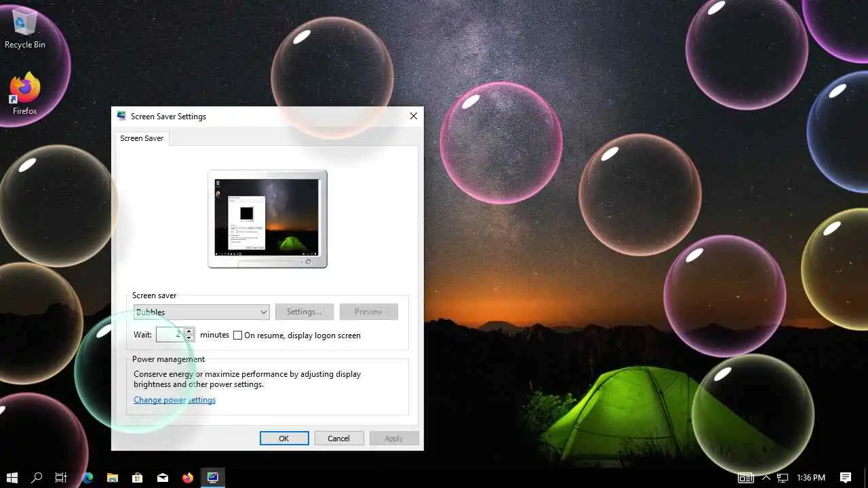This screenshot has height=488, width=868.
Task: Click the Apply button
Action: [x=394, y=439]
